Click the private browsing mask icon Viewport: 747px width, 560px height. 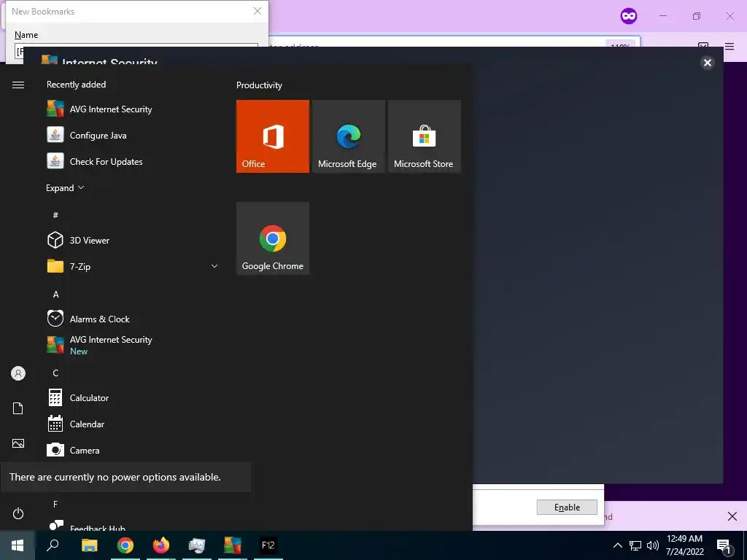(x=628, y=16)
